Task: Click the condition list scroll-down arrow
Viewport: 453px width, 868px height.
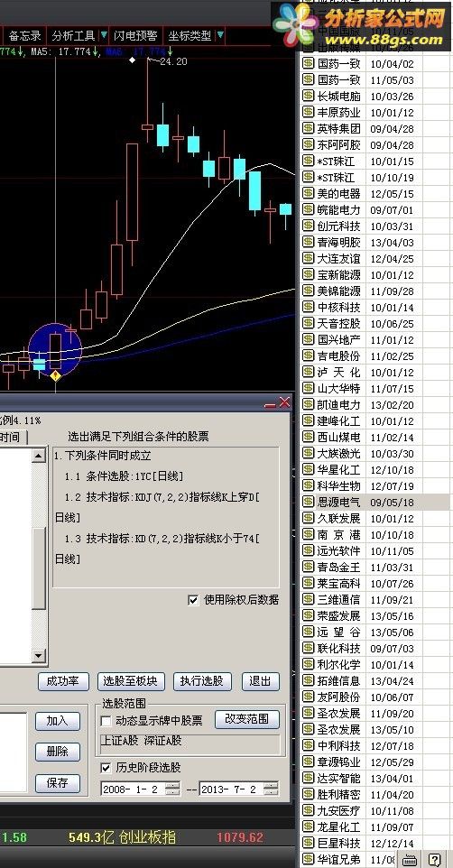Action: click(x=38, y=657)
